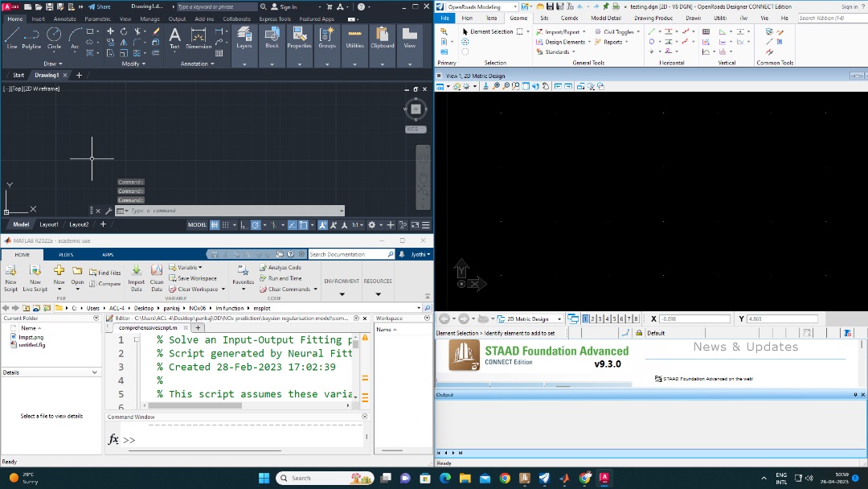Open the File tab in OpenRoads

pyautogui.click(x=445, y=18)
